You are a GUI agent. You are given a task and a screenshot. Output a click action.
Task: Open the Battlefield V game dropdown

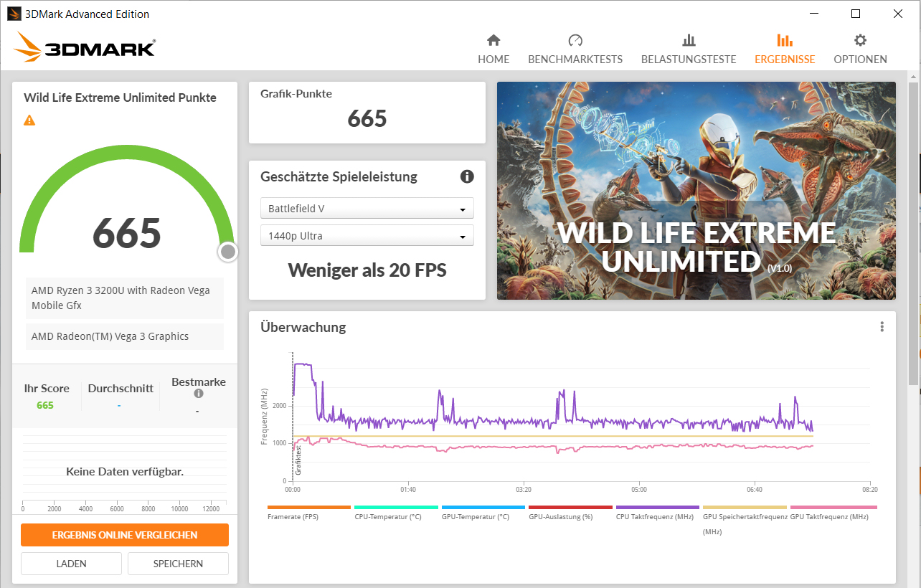[x=367, y=209]
